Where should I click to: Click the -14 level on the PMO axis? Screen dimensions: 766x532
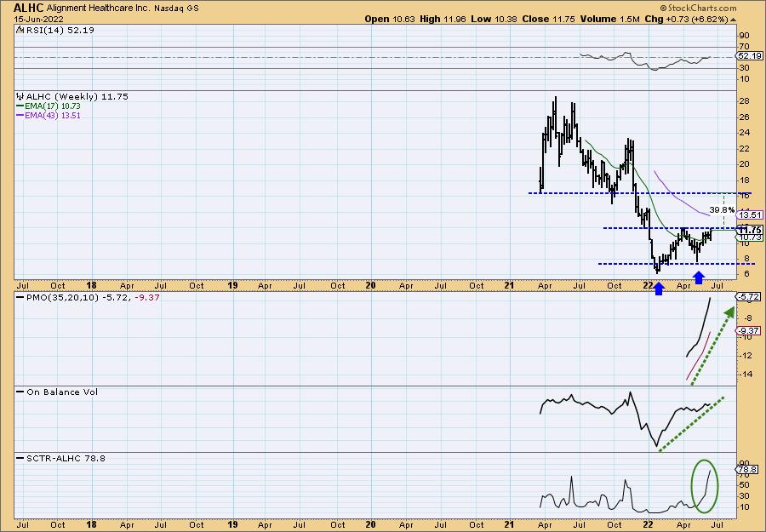pyautogui.click(x=746, y=375)
